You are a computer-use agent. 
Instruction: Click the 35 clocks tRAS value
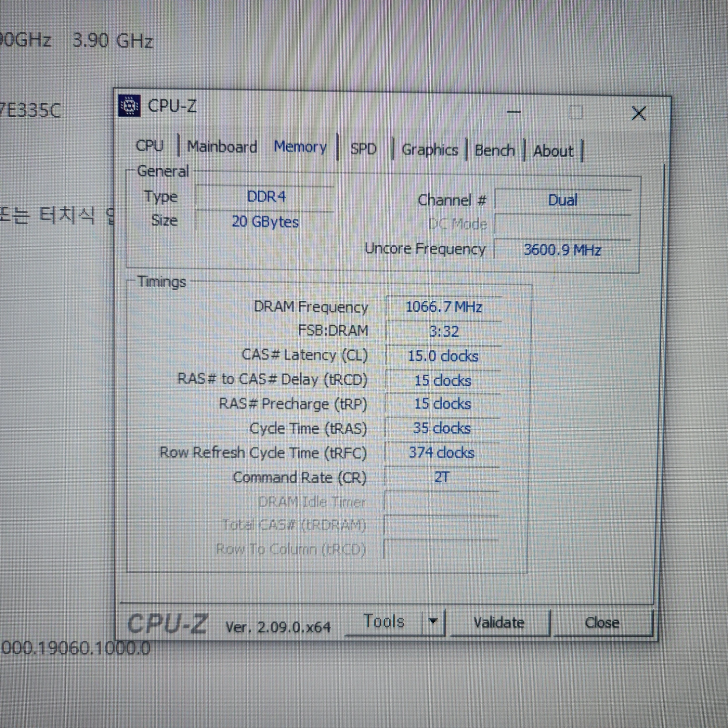point(442,428)
